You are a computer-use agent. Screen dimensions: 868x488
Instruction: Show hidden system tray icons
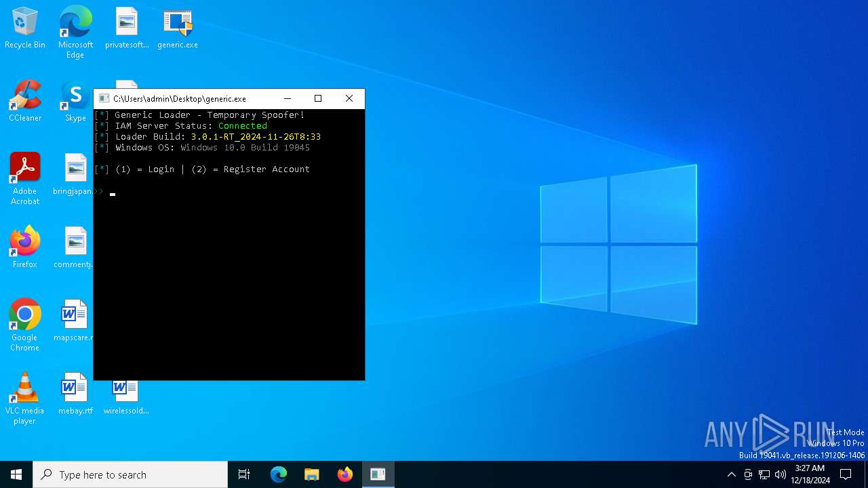(x=731, y=474)
